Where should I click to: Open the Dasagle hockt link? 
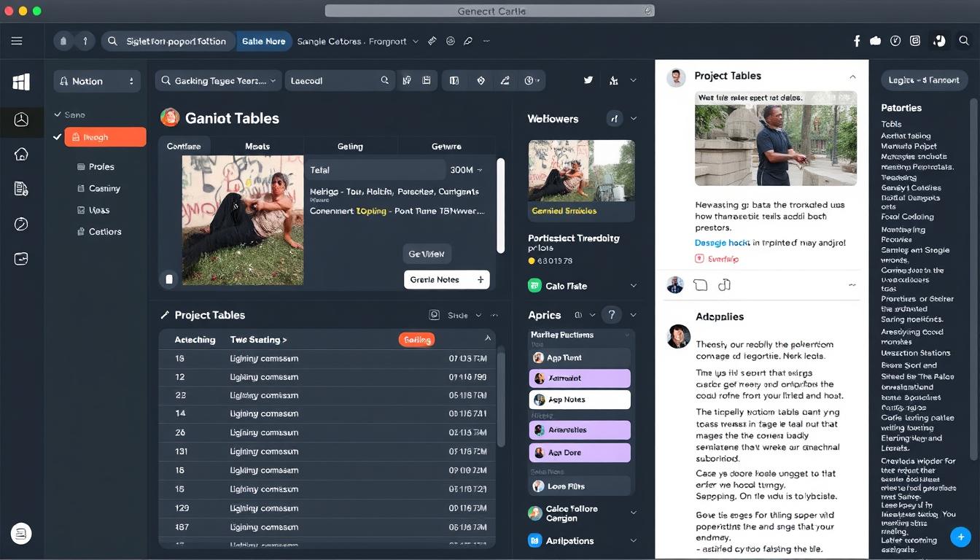click(721, 243)
